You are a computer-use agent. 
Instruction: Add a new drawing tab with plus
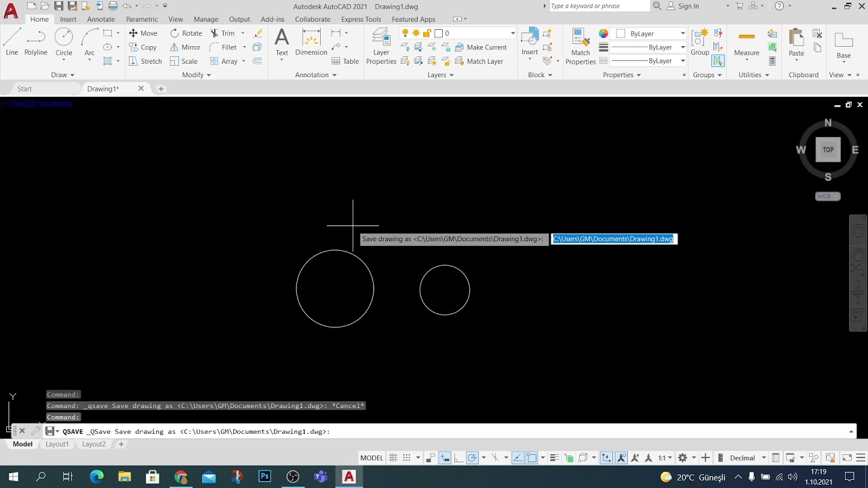(x=161, y=89)
